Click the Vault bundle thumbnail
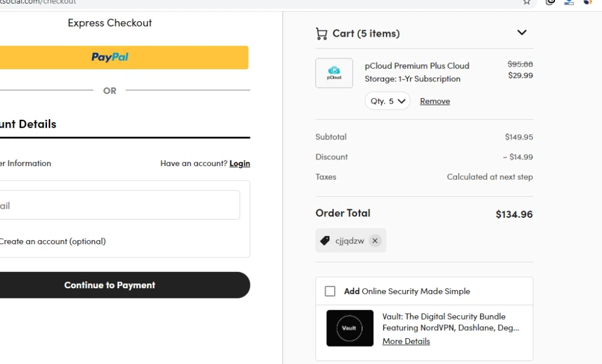Viewport: 602px width, 364px height. click(350, 328)
